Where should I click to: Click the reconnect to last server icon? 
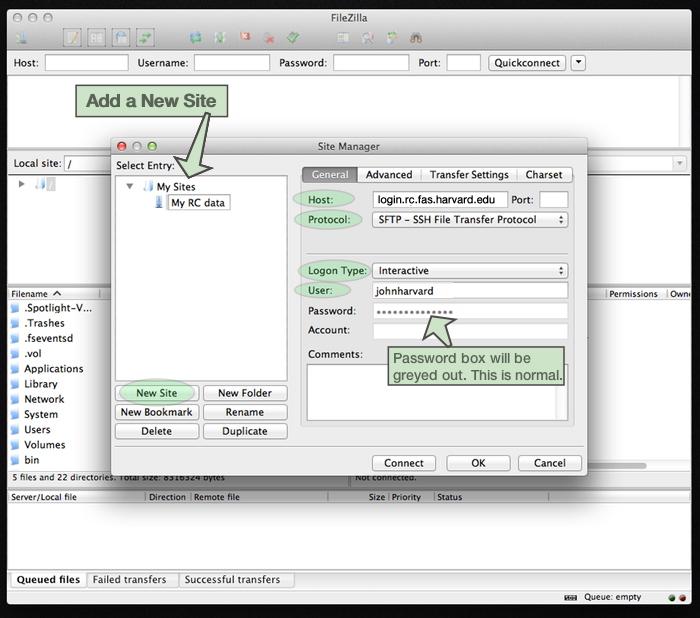293,38
